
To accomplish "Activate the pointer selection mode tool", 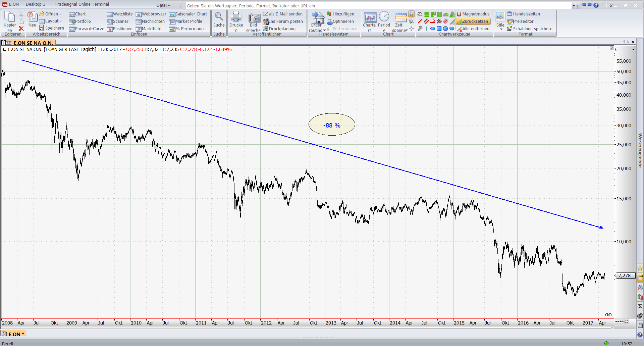I will (411, 14).
